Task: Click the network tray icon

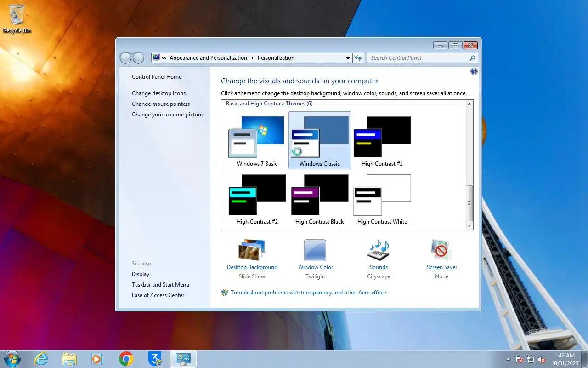Action: coord(531,359)
